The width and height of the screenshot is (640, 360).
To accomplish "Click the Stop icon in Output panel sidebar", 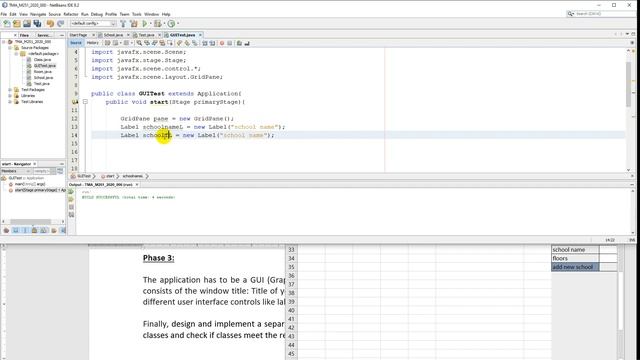I will coord(71,207).
